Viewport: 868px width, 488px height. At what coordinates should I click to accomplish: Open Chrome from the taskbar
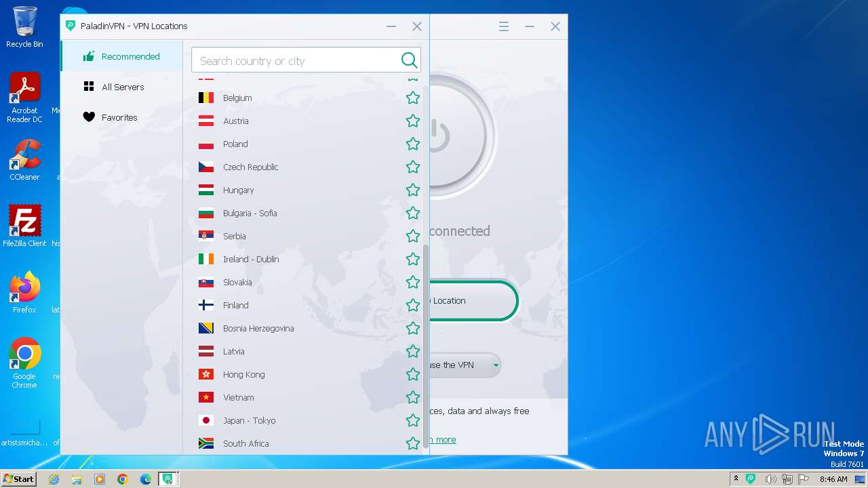coord(122,479)
